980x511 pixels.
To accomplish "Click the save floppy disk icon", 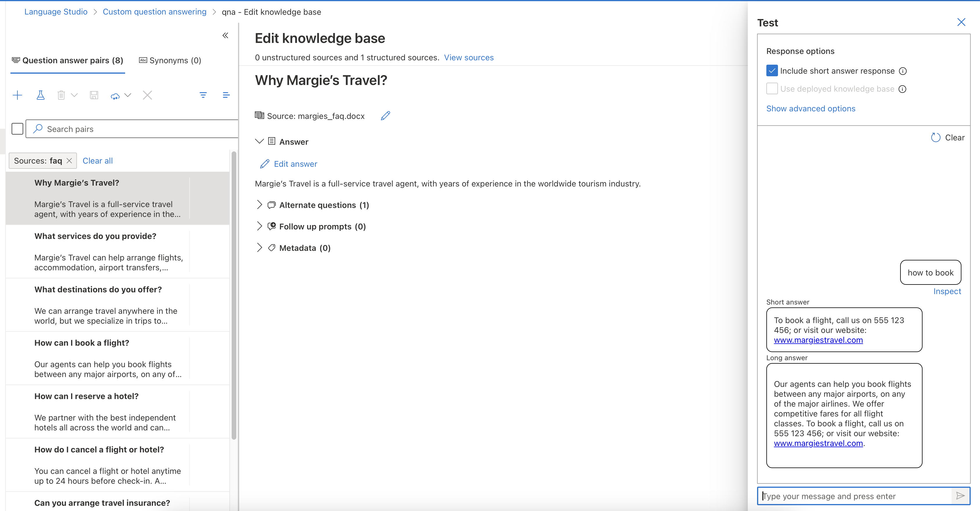I will [x=94, y=95].
